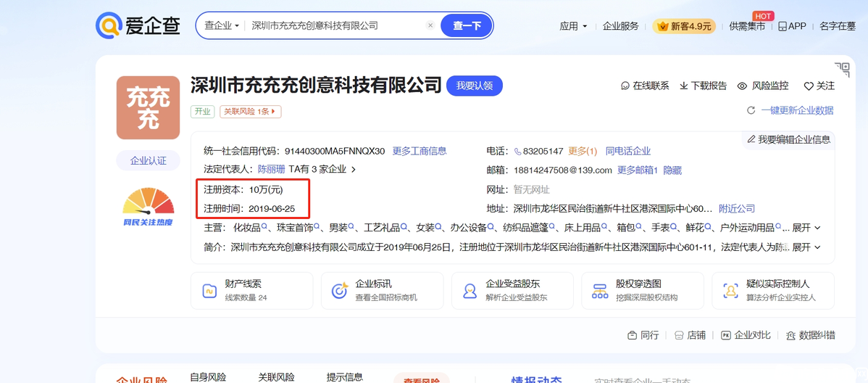Open the 股权穿透图 card

pyautogui.click(x=643, y=290)
